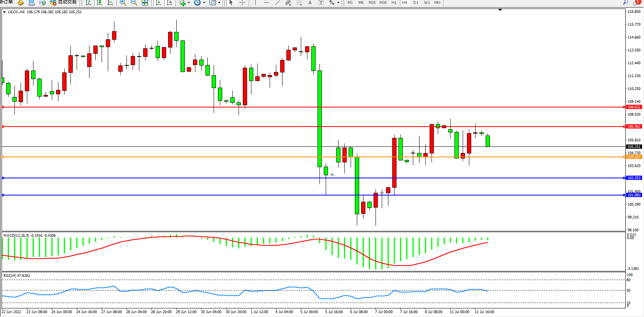The image size is (644, 317).
Task: Click the H1 timeframe button
Action: click(394, 3)
